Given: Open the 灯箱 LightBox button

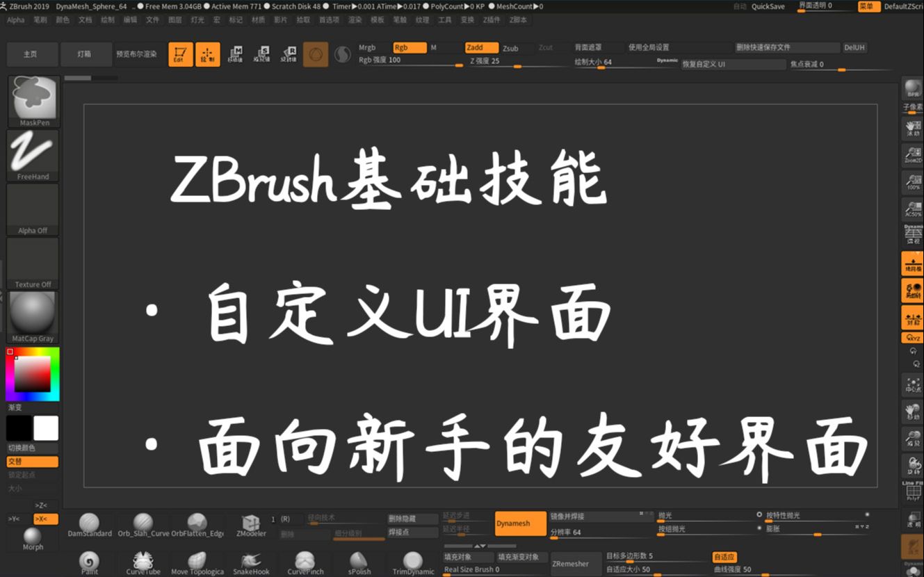Looking at the screenshot, I should click(x=85, y=54).
